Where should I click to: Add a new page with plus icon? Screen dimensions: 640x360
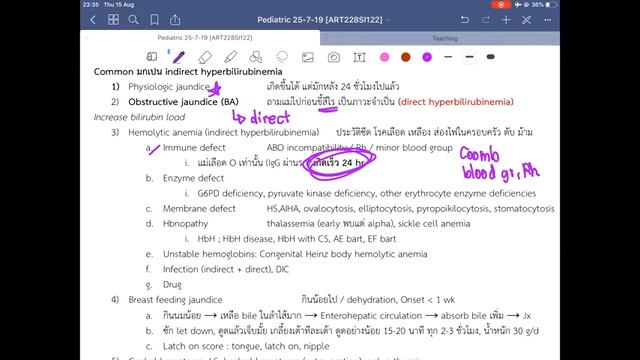pyautogui.click(x=506, y=20)
